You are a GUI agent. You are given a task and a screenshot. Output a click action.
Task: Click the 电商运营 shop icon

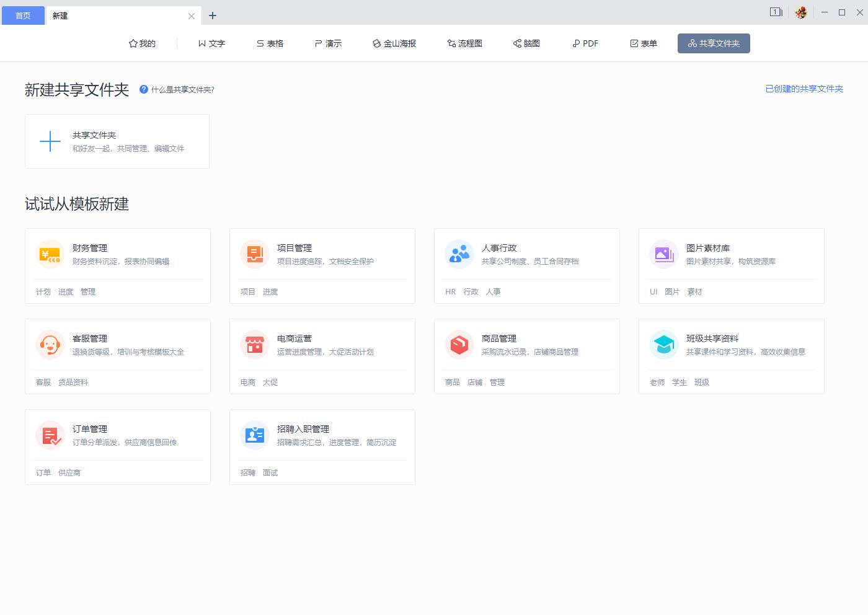[255, 345]
